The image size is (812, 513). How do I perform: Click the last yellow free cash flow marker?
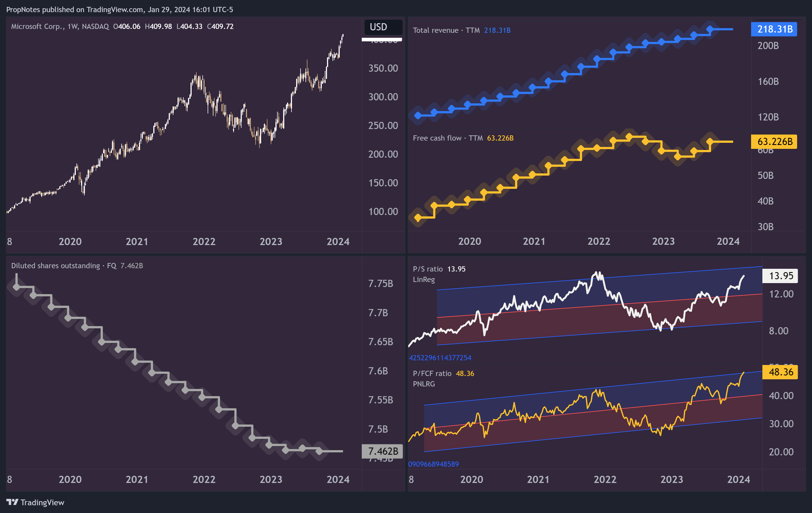[x=710, y=142]
